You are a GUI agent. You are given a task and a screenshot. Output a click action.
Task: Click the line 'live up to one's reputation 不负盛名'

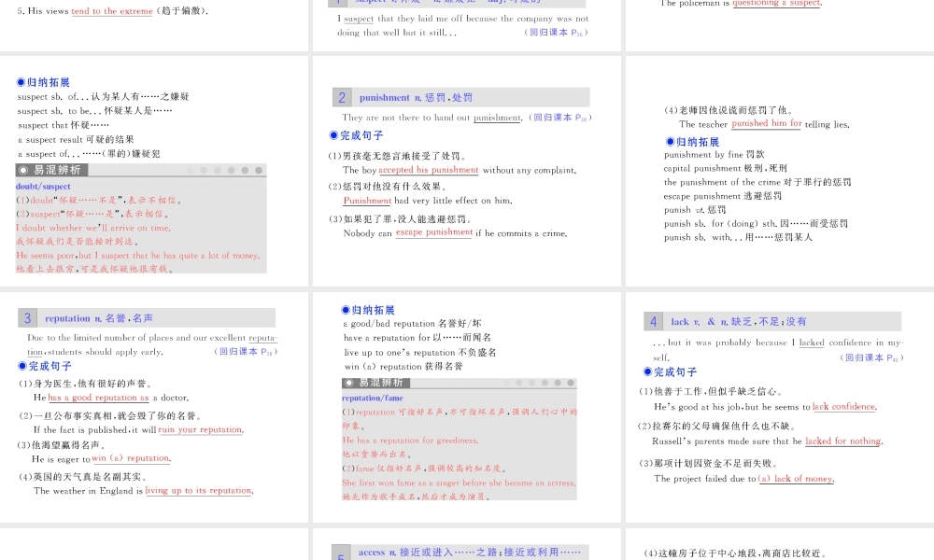click(420, 352)
